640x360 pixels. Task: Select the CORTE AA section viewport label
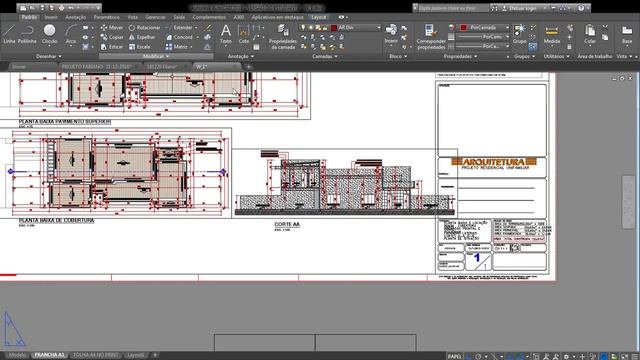287,224
